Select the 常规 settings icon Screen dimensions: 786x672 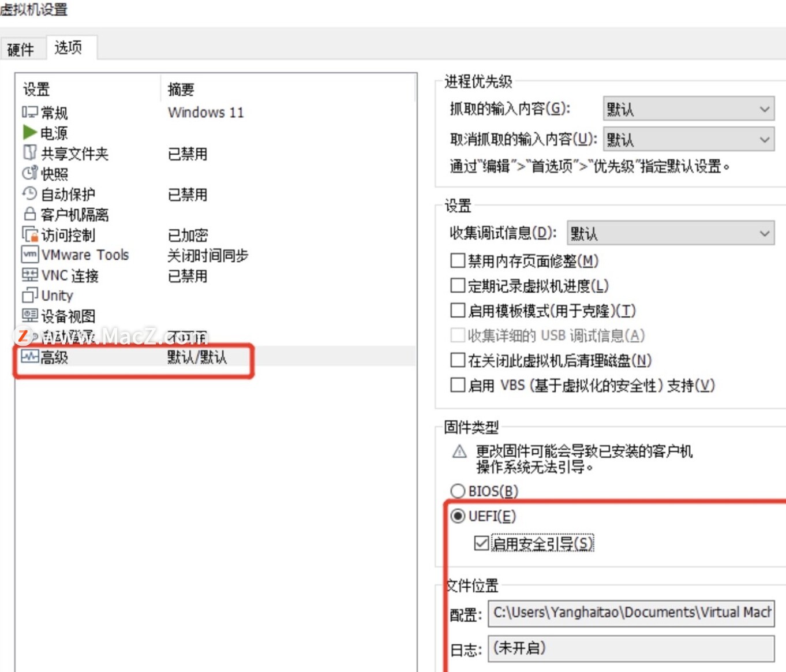click(30, 112)
